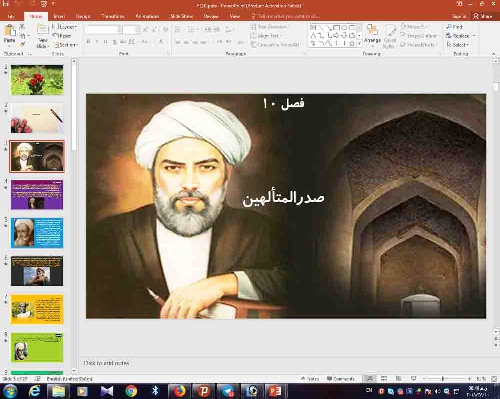
Task: Select the star shape in shapes gallery
Action: click(x=352, y=43)
